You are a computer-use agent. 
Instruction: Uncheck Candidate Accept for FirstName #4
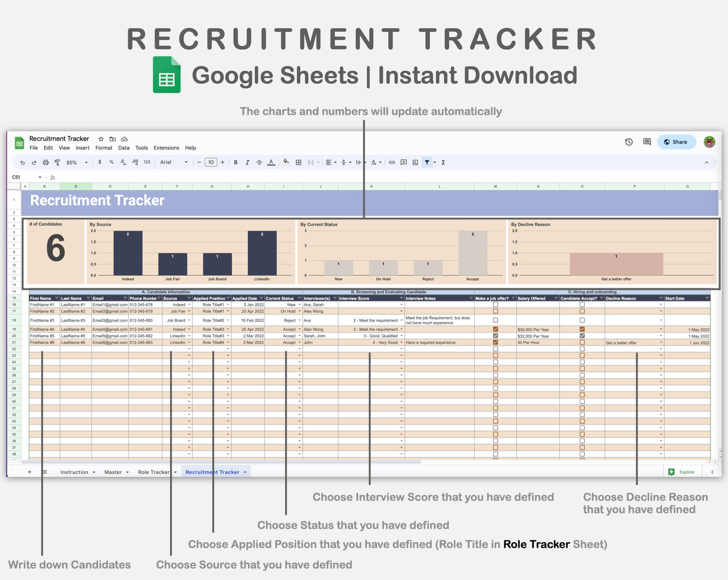tap(582, 329)
